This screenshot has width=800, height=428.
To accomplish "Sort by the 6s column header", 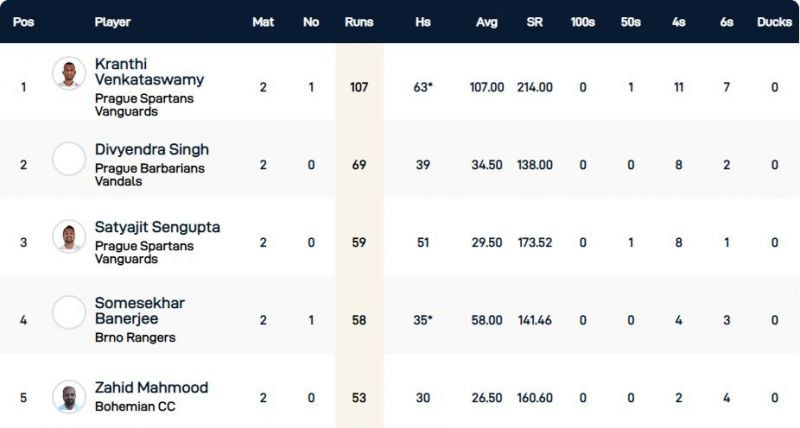I will 726,22.
